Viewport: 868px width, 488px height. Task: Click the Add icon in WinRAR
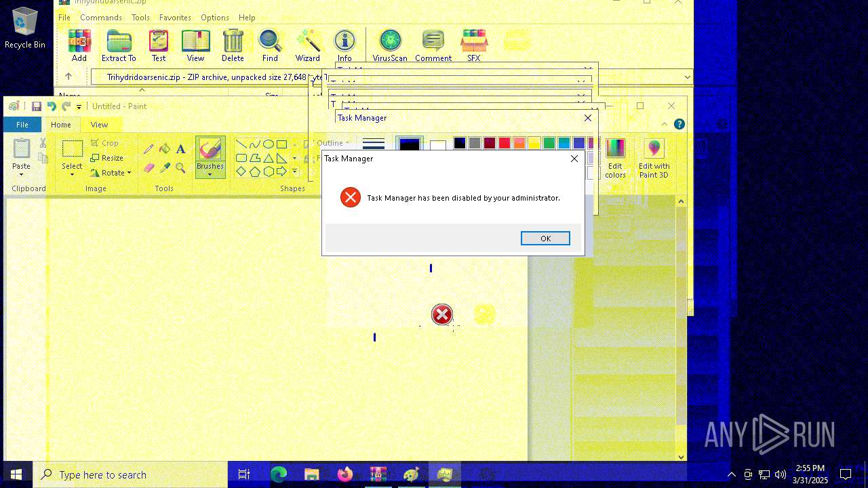click(79, 46)
